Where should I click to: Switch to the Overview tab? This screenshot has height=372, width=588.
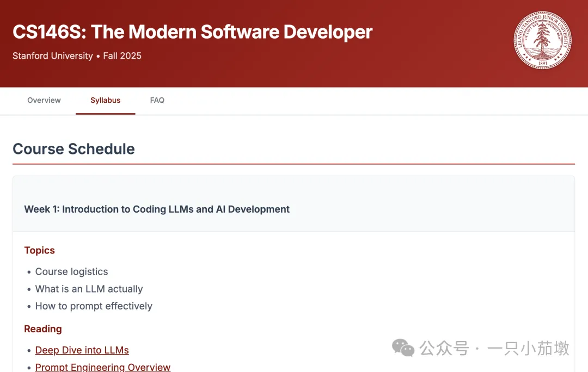coord(44,100)
